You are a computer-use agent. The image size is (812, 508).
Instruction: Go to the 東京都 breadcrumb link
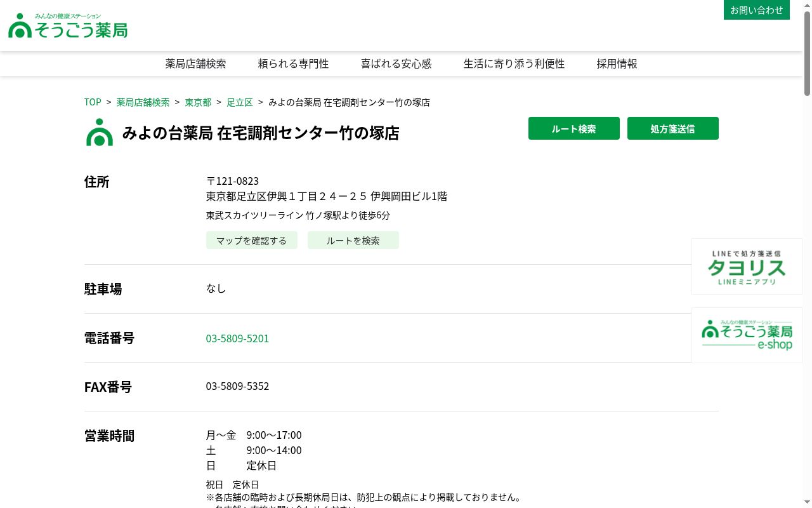tap(199, 102)
